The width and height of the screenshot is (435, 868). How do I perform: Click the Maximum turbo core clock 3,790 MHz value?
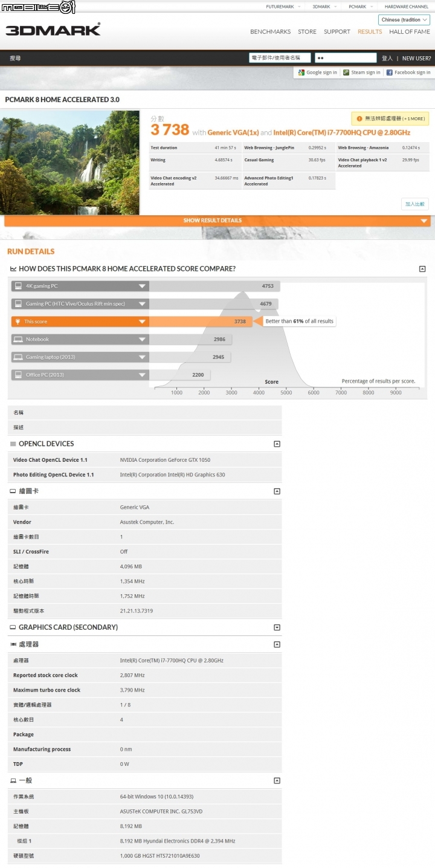pos(132,690)
